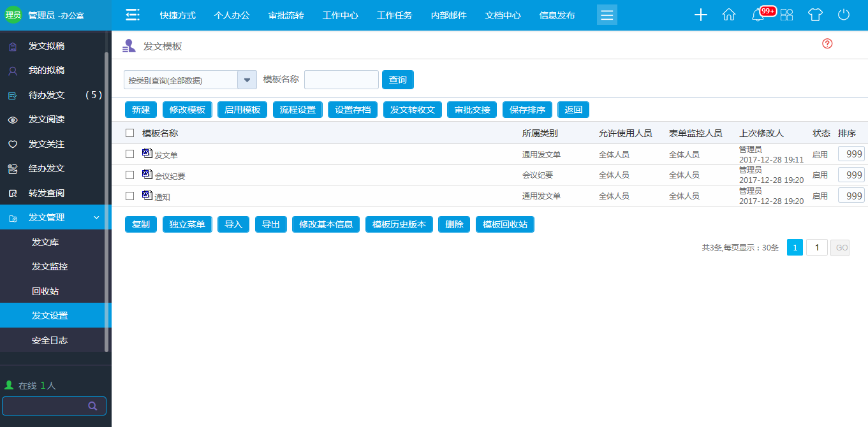Open notifications via the bell icon
868x427 pixels.
(x=758, y=14)
